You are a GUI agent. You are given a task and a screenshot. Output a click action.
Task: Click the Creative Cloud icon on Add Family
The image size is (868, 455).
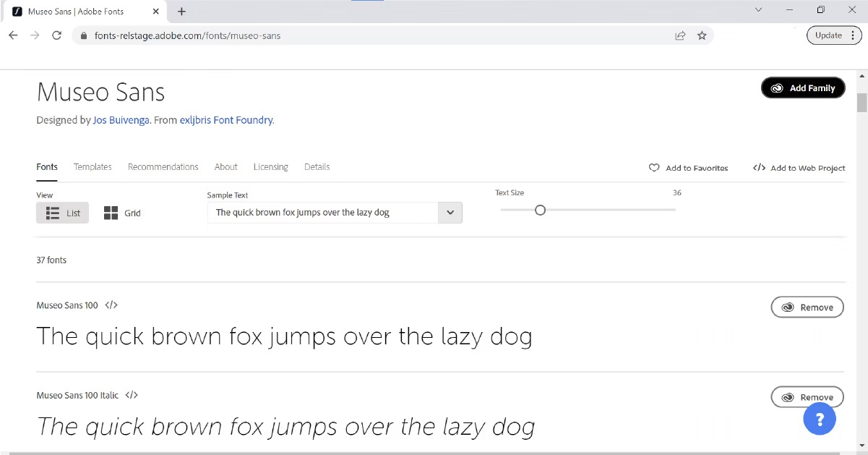pos(777,88)
